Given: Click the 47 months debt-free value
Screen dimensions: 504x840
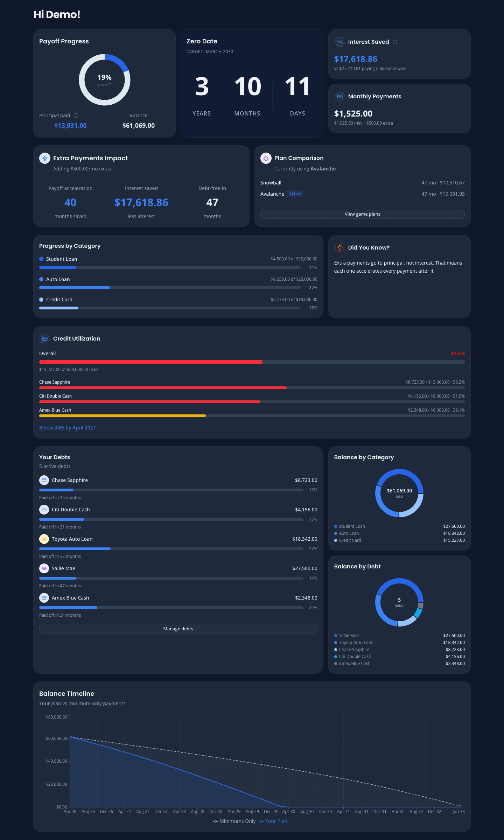Looking at the screenshot, I should [x=212, y=203].
